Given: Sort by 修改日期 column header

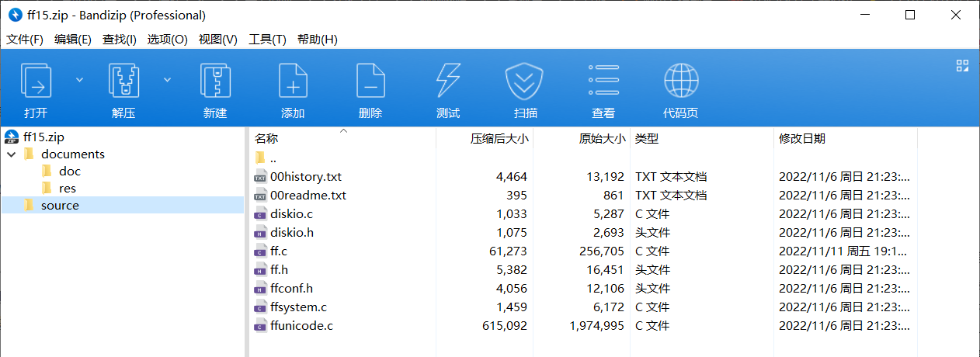Looking at the screenshot, I should pos(802,139).
